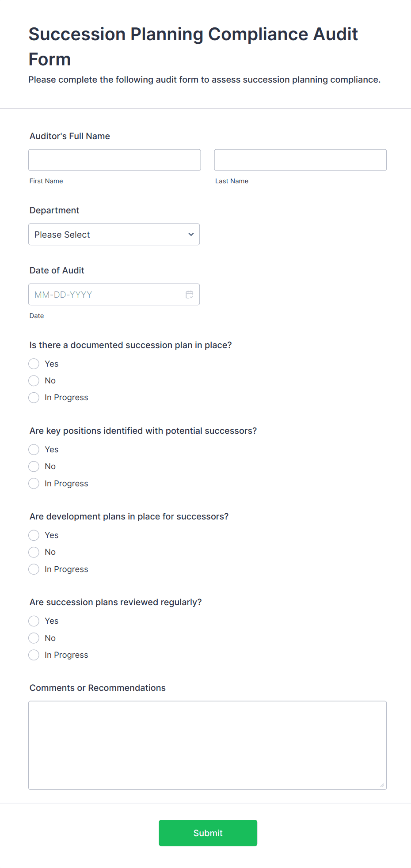Click the MM-DD-YYYY date field

coord(114,295)
